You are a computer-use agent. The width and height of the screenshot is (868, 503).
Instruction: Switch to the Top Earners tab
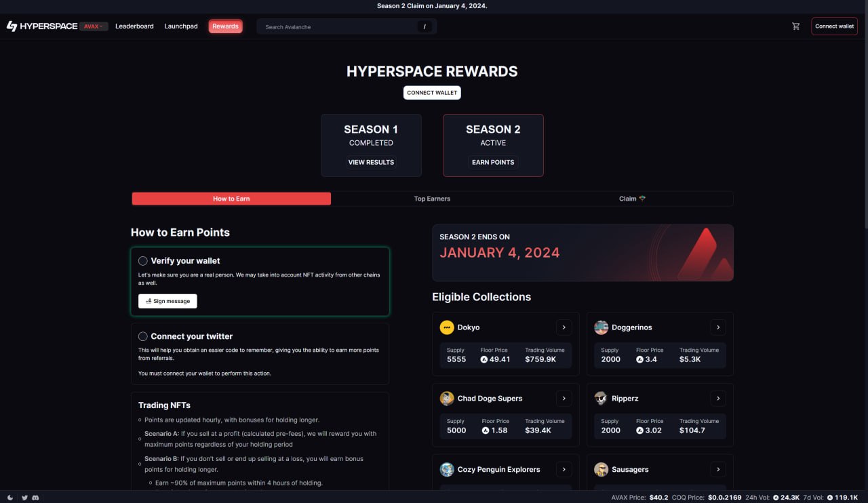click(432, 199)
